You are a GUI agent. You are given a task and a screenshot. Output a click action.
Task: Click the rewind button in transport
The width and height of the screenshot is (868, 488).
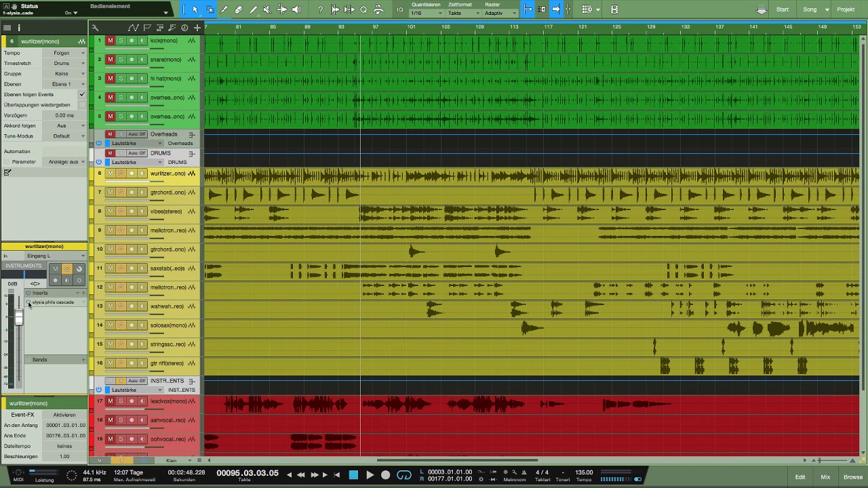click(301, 475)
